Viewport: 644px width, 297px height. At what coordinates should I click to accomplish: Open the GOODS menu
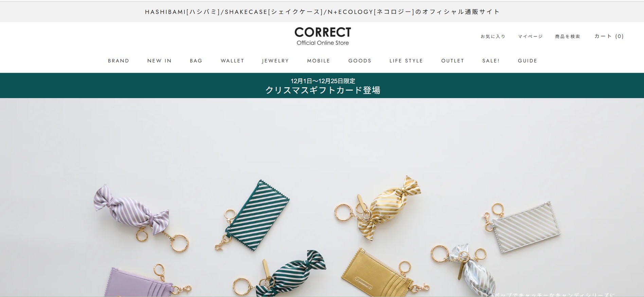coord(360,61)
